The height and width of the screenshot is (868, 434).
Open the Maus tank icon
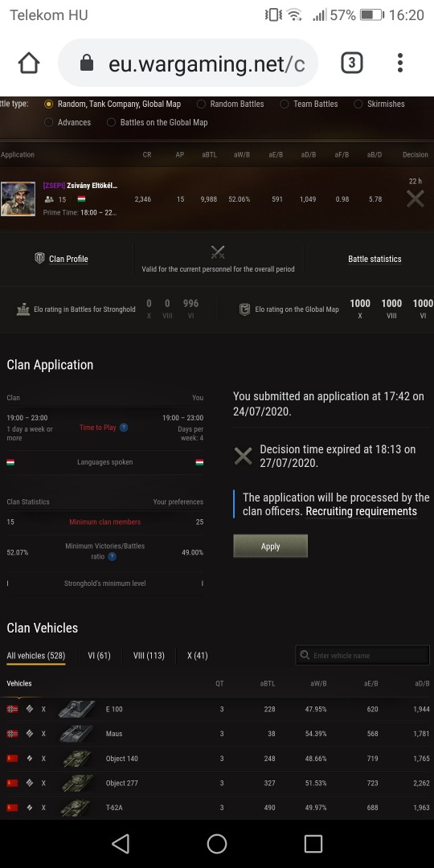(x=77, y=734)
